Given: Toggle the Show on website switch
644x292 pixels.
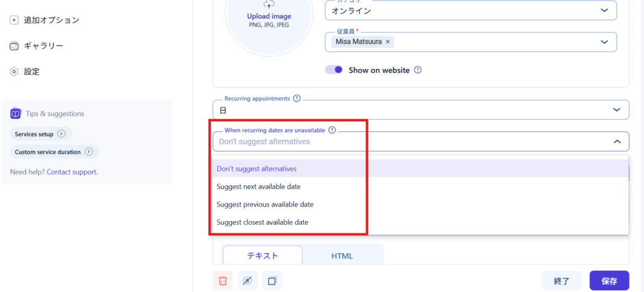Looking at the screenshot, I should (x=334, y=70).
